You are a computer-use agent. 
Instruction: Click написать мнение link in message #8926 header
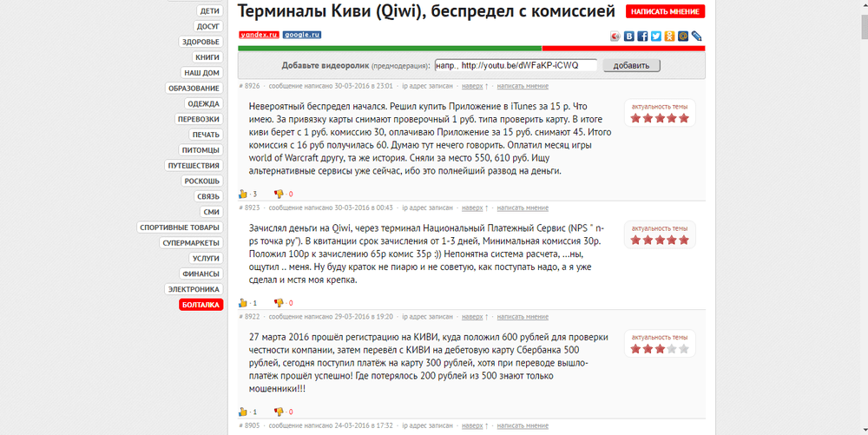point(523,86)
